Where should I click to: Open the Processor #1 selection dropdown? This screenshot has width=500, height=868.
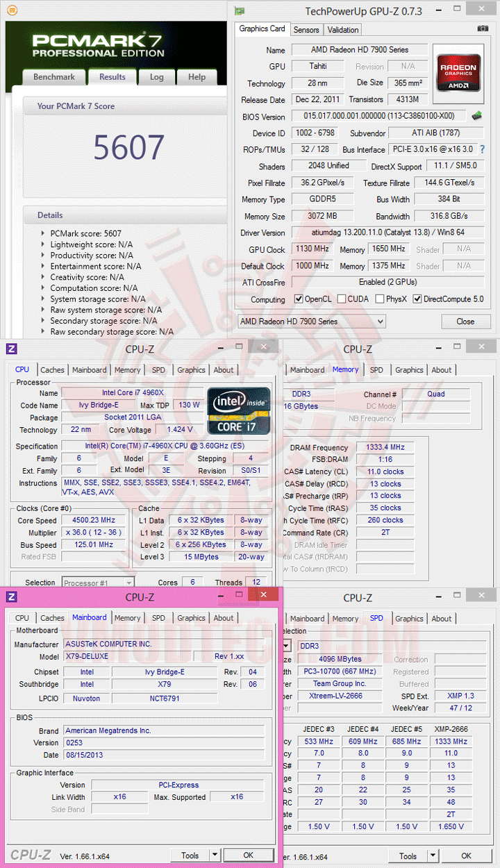(98, 583)
